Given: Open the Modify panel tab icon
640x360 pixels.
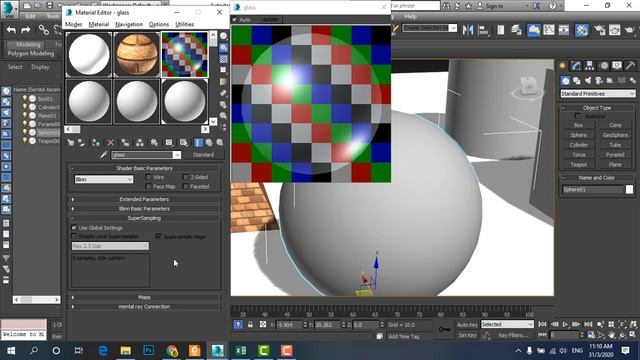Looking at the screenshot, I should (576, 66).
